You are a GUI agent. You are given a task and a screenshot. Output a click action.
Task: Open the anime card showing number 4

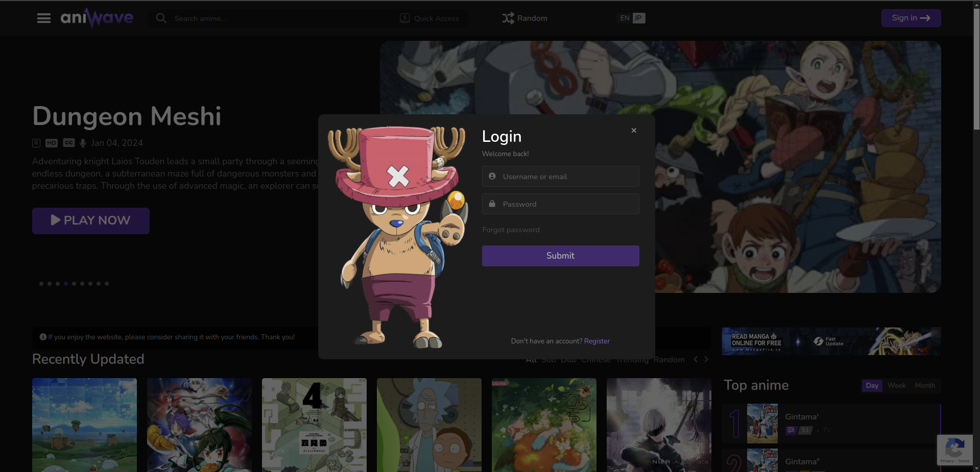[314, 425]
